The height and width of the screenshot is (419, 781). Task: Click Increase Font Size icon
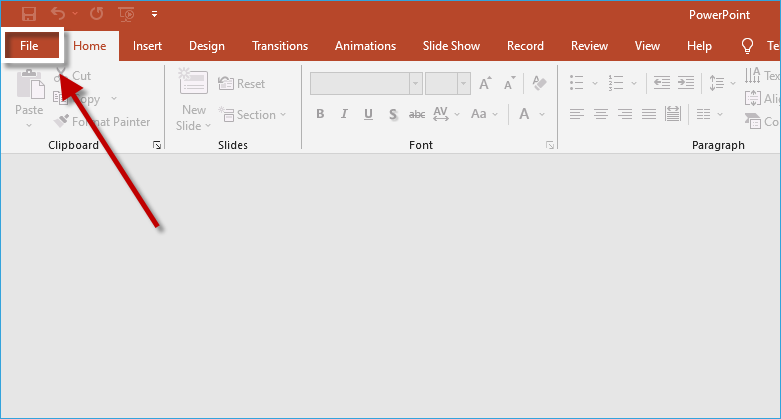pos(485,83)
